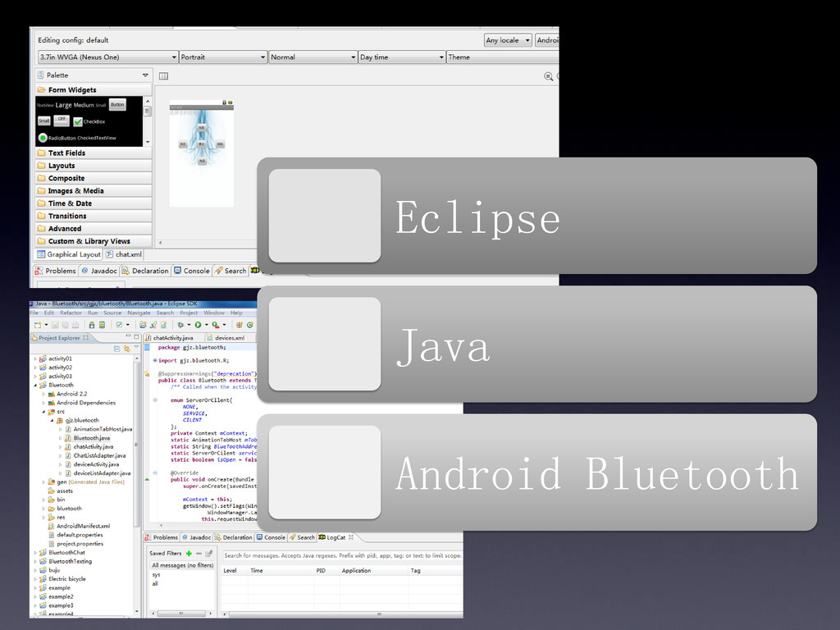The height and width of the screenshot is (630, 840).
Task: Maximize the Project Explorer panel
Action: (x=137, y=337)
